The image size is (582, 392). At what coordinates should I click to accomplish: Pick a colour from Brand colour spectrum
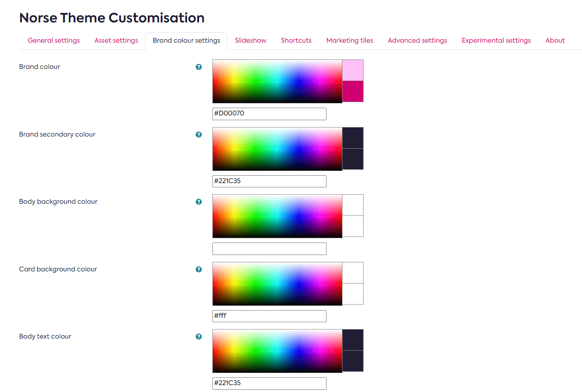coord(277,81)
